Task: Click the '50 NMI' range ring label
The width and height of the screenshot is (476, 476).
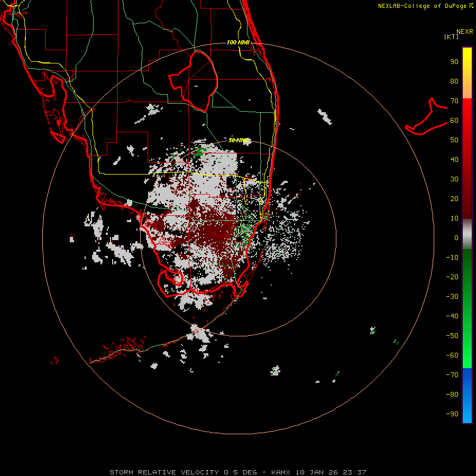Action: tap(238, 140)
